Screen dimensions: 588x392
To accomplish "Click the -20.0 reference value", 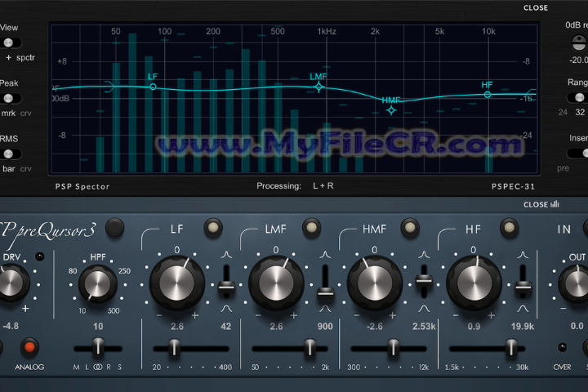I will (578, 60).
